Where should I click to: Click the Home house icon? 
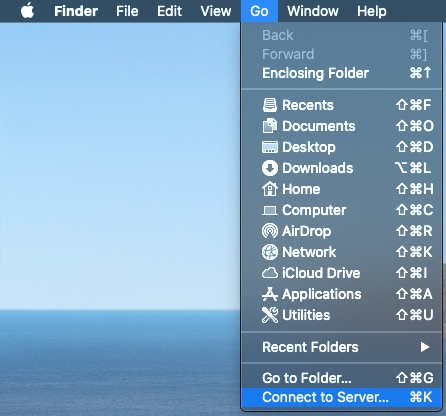click(270, 189)
